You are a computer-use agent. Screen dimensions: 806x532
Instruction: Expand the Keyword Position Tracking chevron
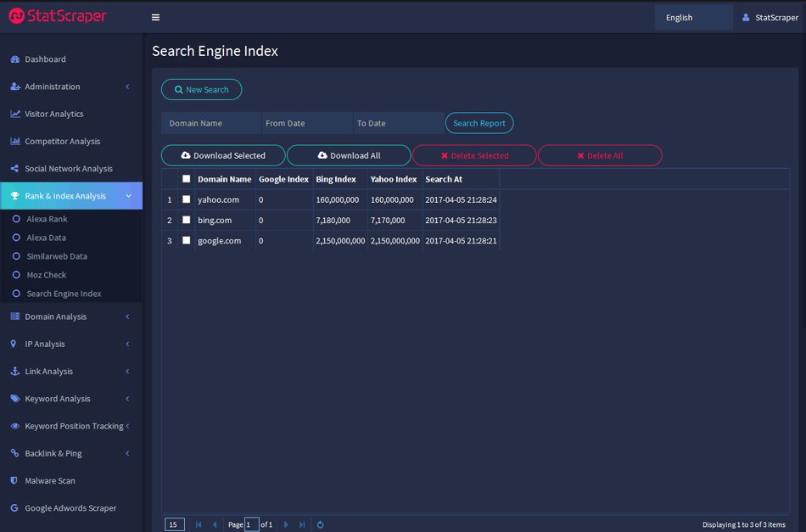click(x=127, y=426)
